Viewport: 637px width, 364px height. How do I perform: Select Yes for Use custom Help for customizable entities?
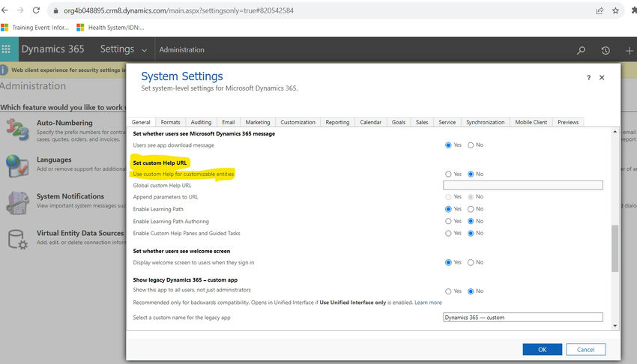[x=448, y=174]
